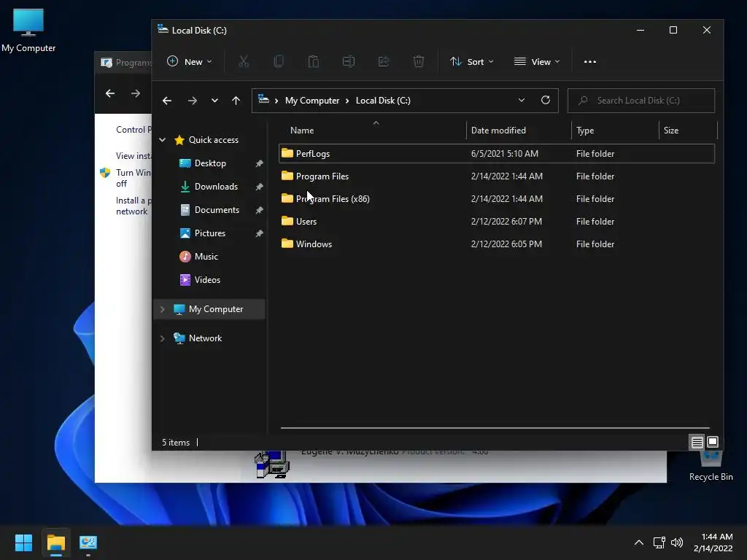Expand the Network tree node
Screen dimensions: 747x560
point(163,338)
